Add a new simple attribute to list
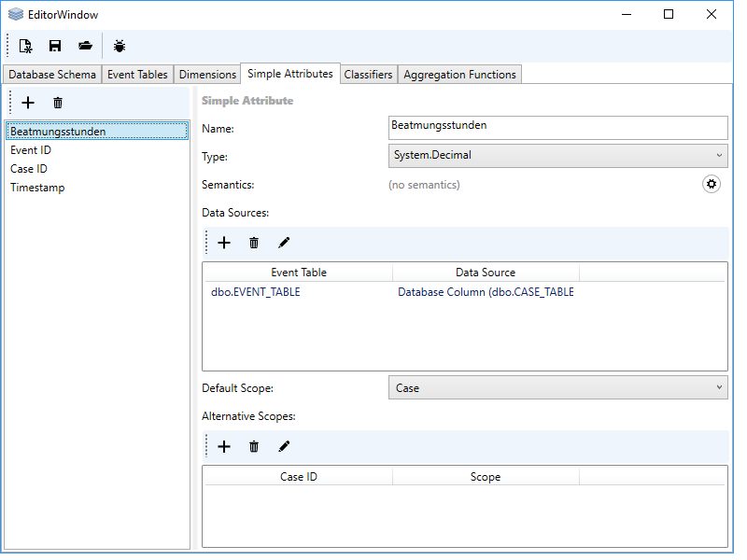The width and height of the screenshot is (747, 560). pyautogui.click(x=28, y=103)
